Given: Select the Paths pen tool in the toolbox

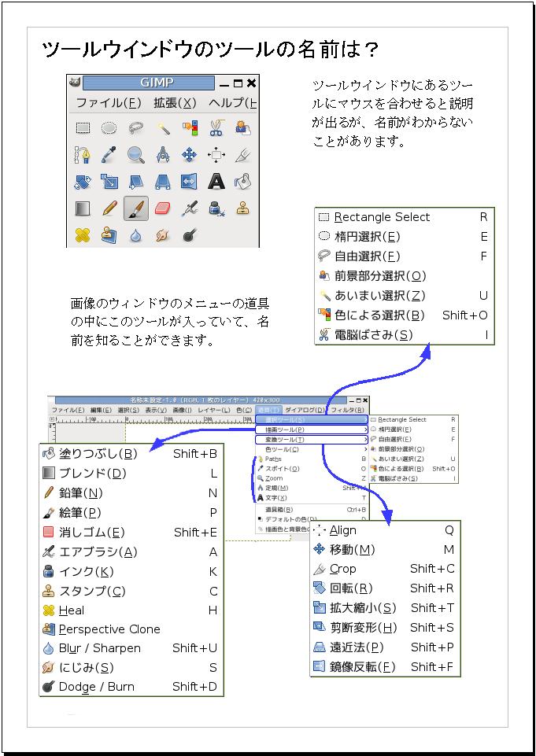Looking at the screenshot, I should point(83,155).
